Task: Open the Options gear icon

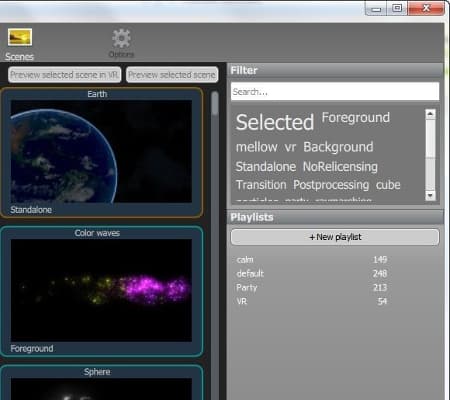Action: pyautogui.click(x=121, y=39)
